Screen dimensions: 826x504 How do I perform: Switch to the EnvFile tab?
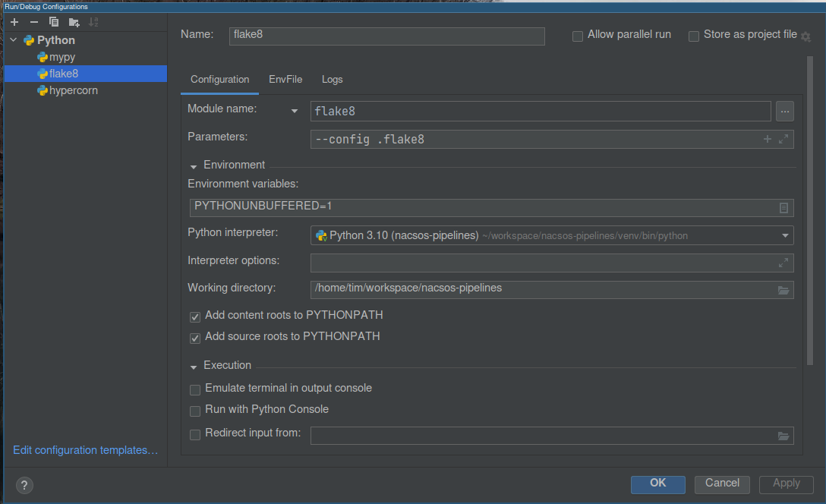click(285, 80)
